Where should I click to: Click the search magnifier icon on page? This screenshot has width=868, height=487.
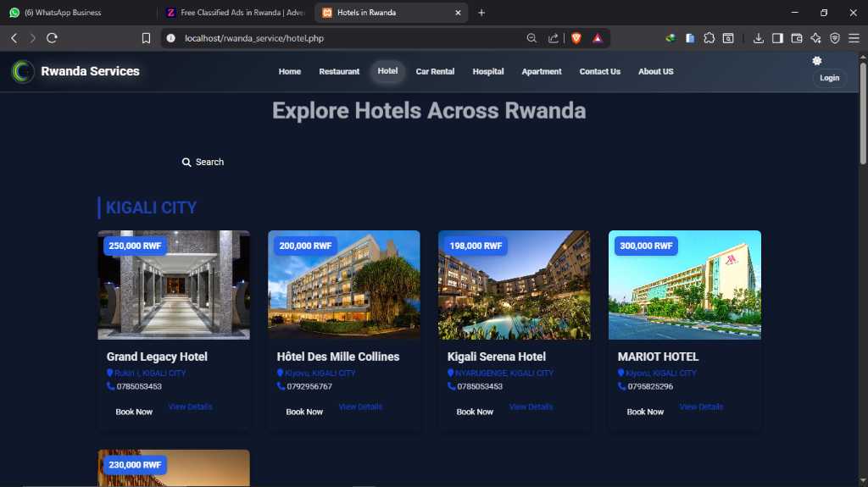point(186,162)
